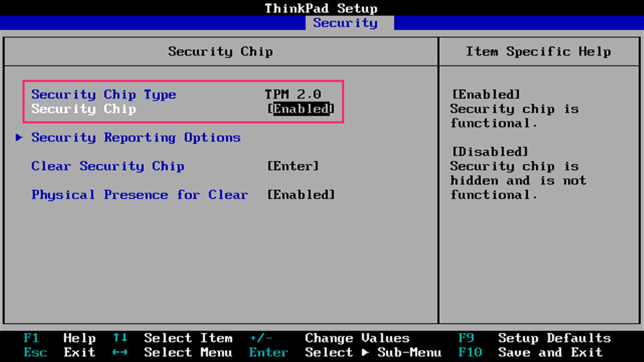The image size is (644, 362).
Task: Click the F1 Help key hint
Action: (59, 338)
